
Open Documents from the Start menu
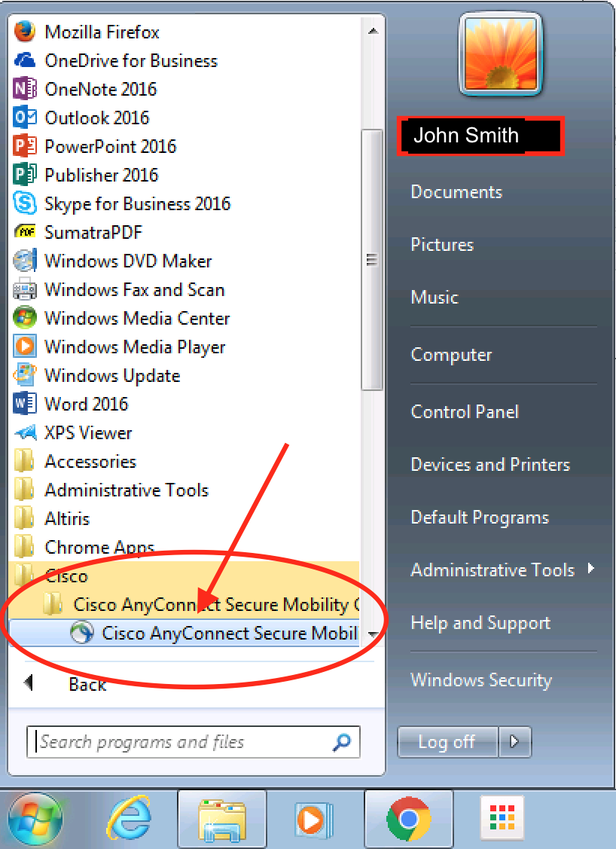(x=456, y=191)
